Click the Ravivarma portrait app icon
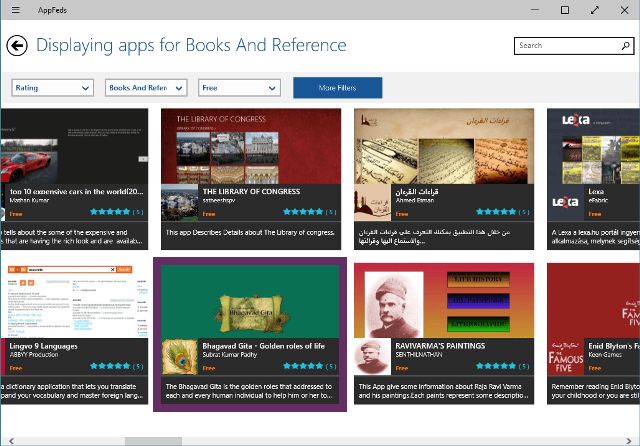Screen dimensions: 640x446 372,357
